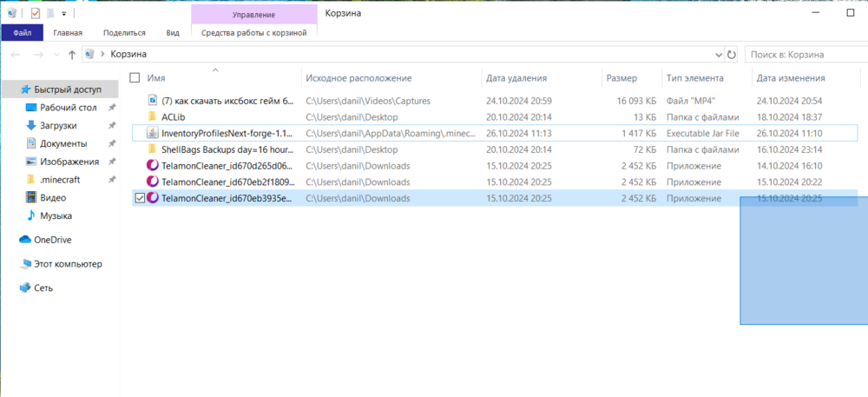Click the recycle bin icon in title bar
The width and height of the screenshot is (868, 397).
[x=12, y=13]
